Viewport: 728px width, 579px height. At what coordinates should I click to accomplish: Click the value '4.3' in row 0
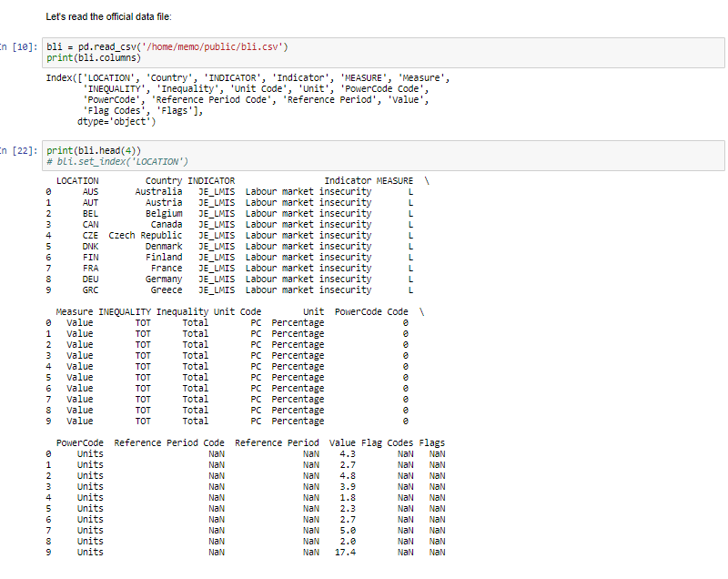pyautogui.click(x=348, y=454)
